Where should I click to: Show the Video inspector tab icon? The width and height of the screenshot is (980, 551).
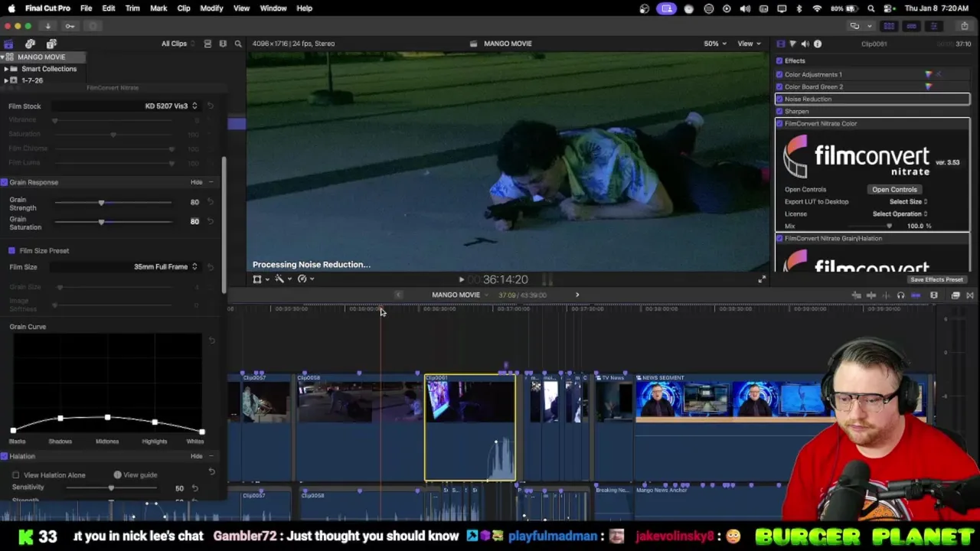[780, 44]
